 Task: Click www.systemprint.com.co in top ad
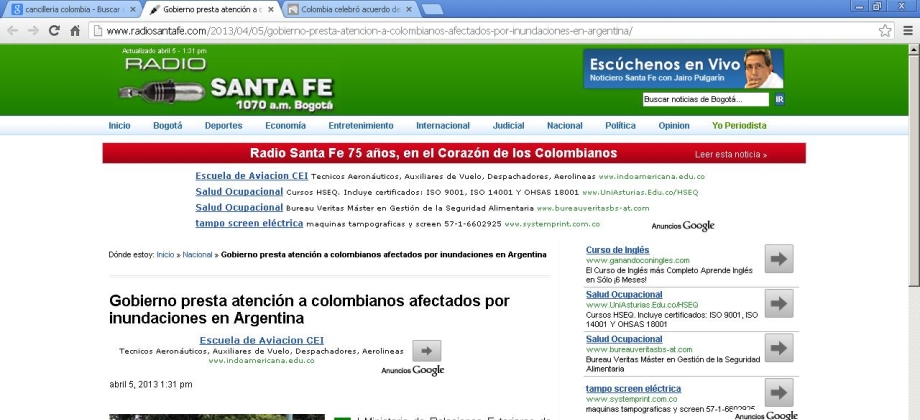pos(552,223)
